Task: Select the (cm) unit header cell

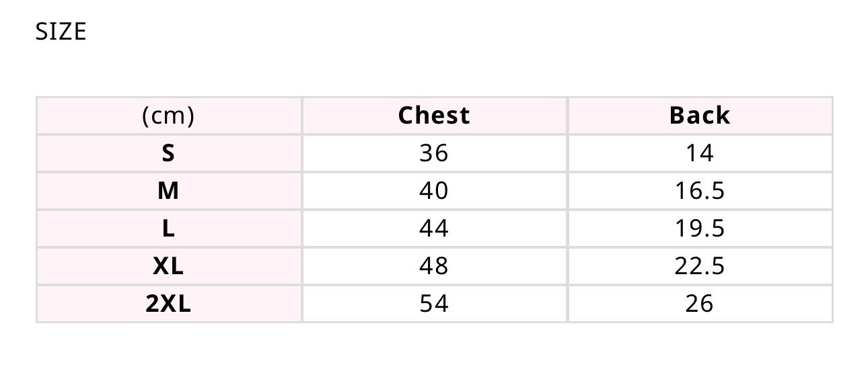Action: tap(168, 116)
